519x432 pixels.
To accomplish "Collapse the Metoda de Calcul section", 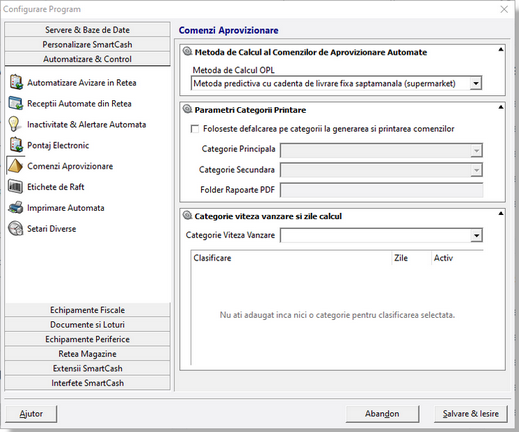I will tap(500, 50).
